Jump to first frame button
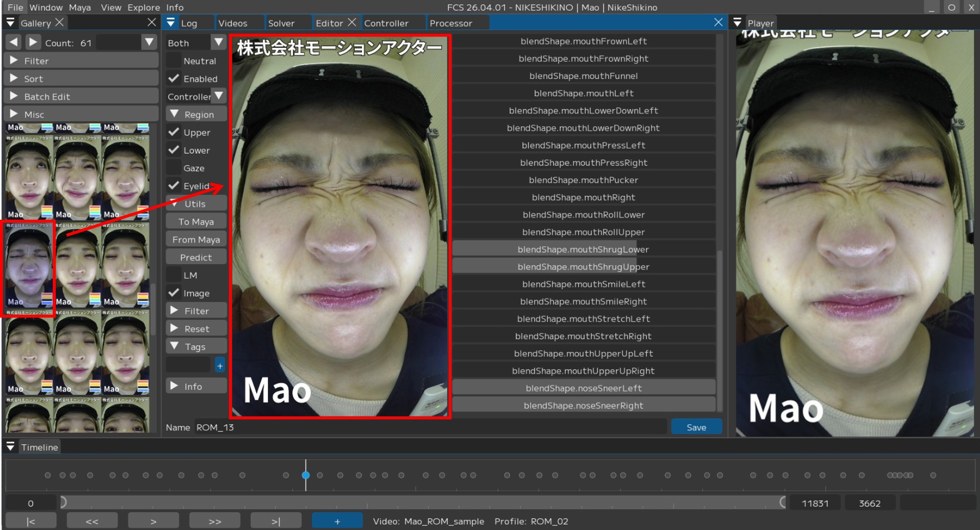 coord(30,521)
